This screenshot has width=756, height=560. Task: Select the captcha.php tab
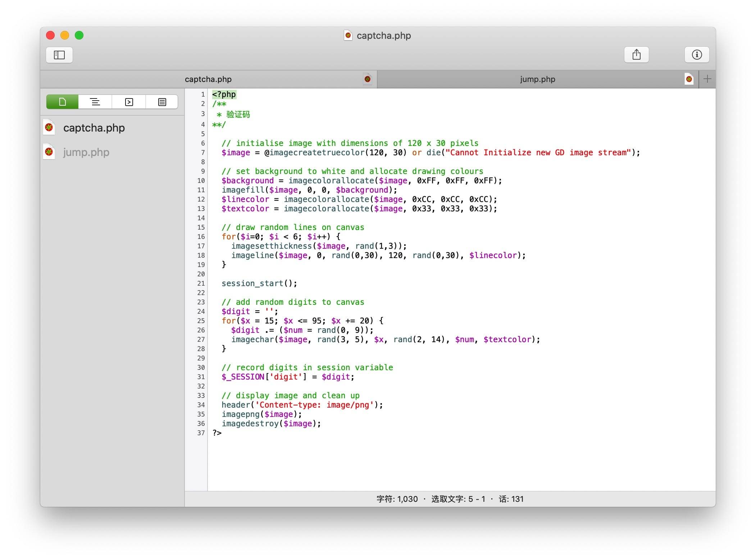pos(208,79)
